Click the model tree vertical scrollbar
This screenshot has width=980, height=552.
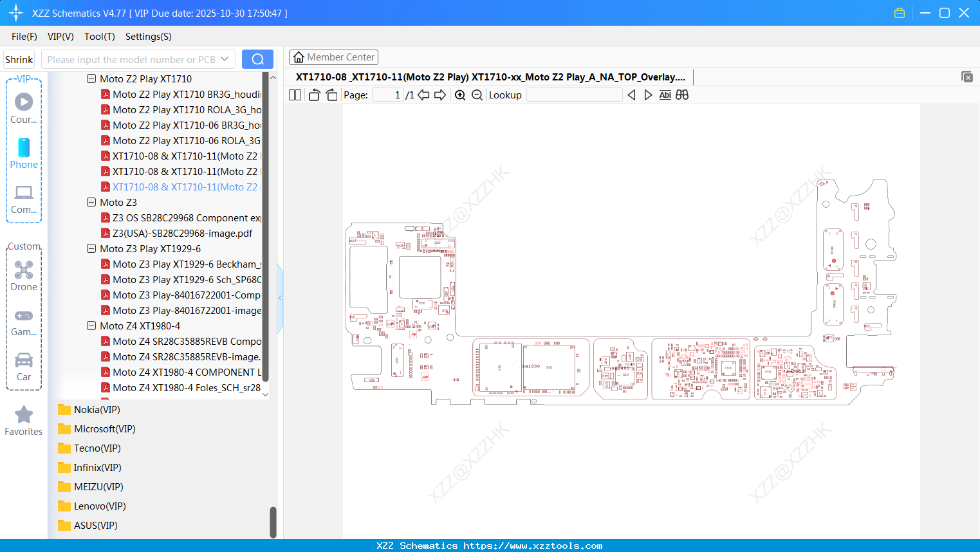click(265, 227)
